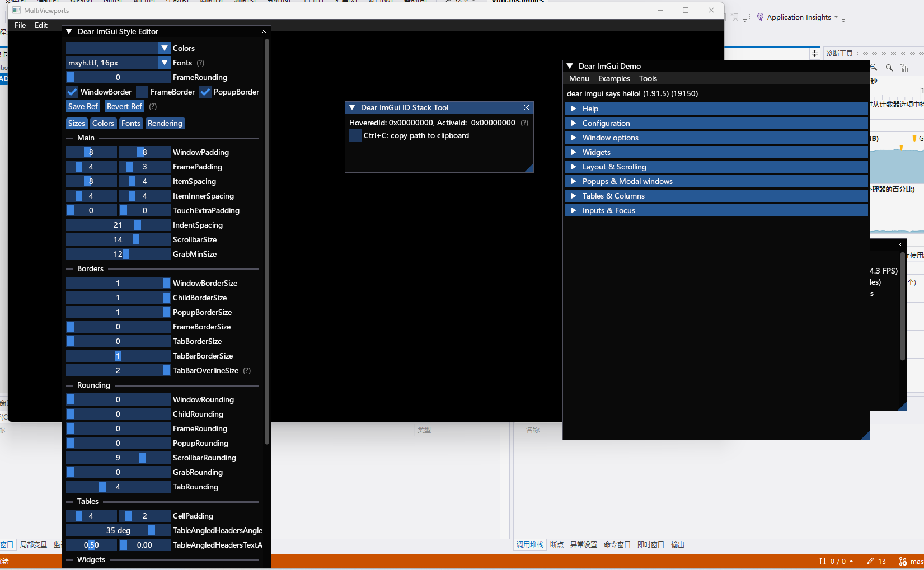Click the up-down arrows icon in status bar
The image size is (924, 570).
click(x=823, y=562)
